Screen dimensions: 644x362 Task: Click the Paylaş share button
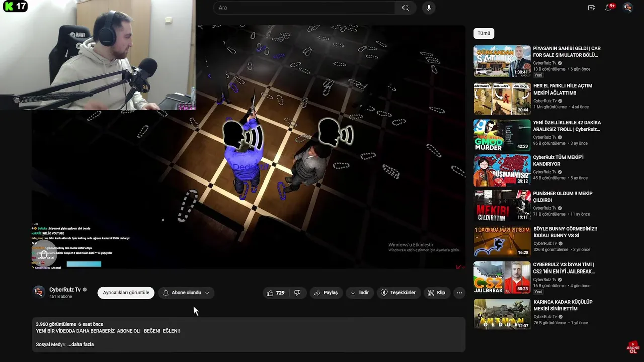click(x=326, y=293)
